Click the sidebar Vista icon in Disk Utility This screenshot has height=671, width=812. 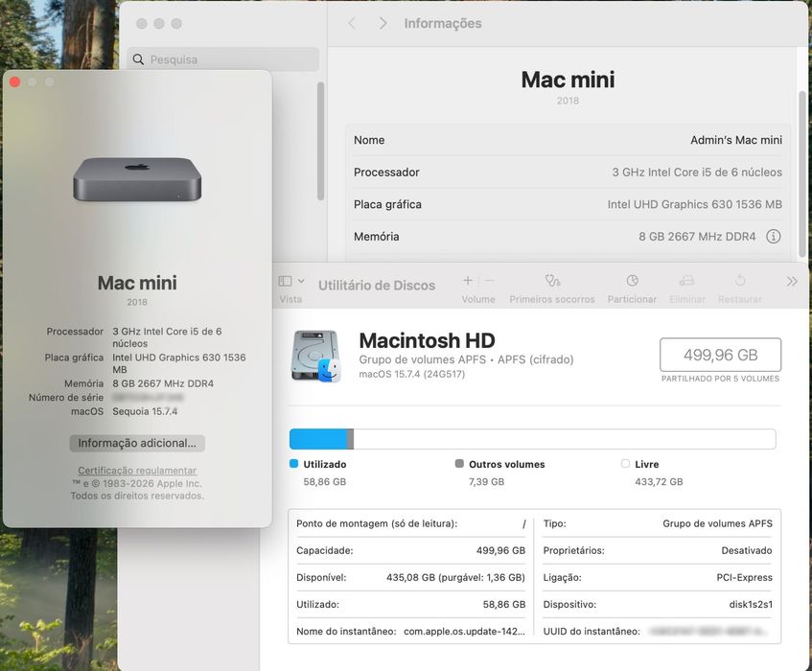[x=286, y=281]
